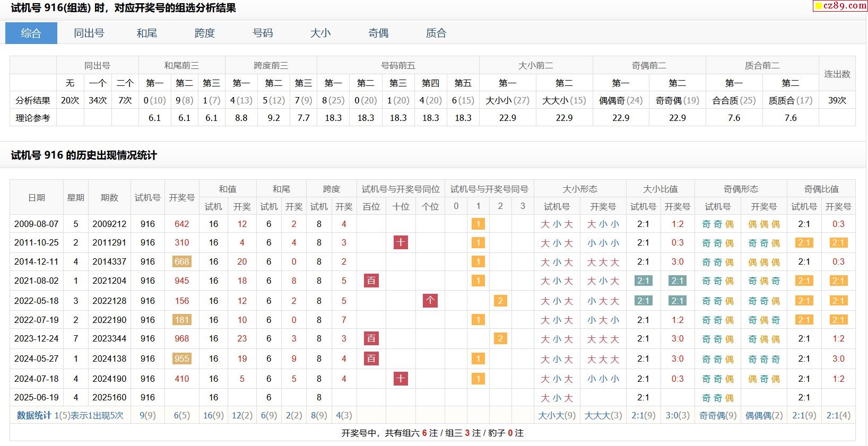Click the 大小小(27) result cell
Screen dimensions: 868x446
(x=508, y=100)
